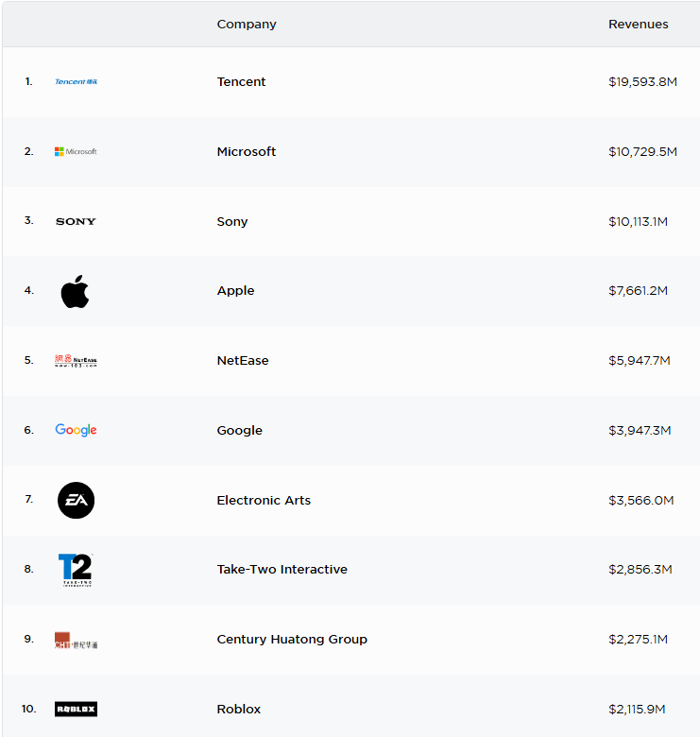The image size is (700, 737).
Task: Click the Roblox company name
Action: coord(238,709)
